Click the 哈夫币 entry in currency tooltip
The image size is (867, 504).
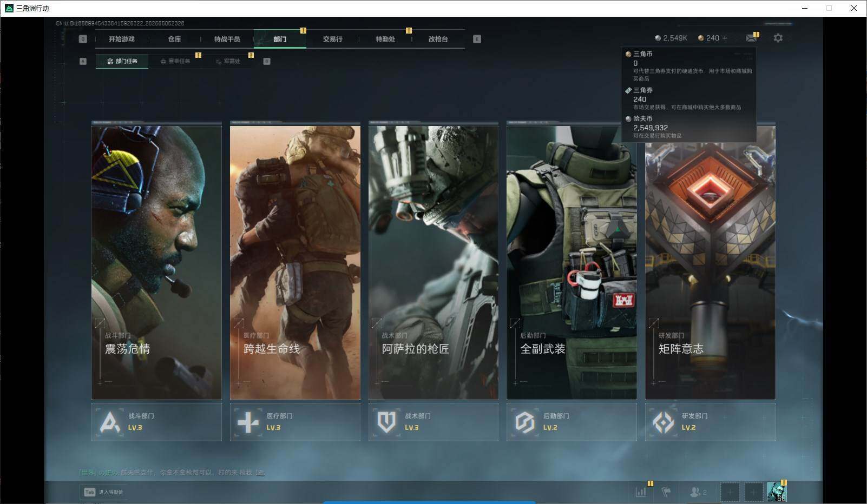point(688,127)
